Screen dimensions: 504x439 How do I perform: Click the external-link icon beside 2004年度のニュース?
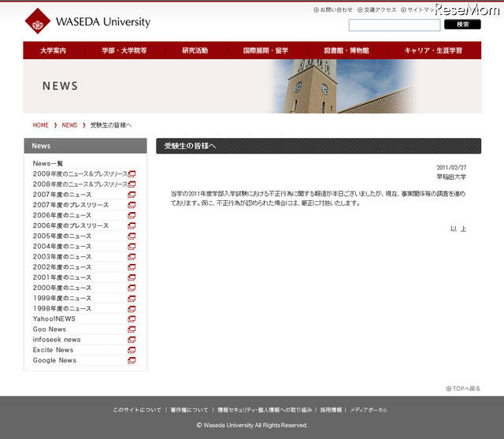click(x=132, y=247)
